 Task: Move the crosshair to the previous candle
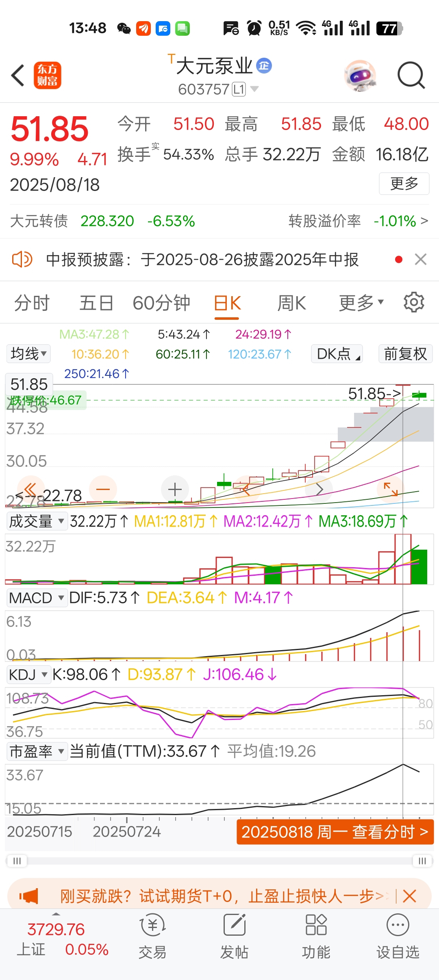pos(247,489)
